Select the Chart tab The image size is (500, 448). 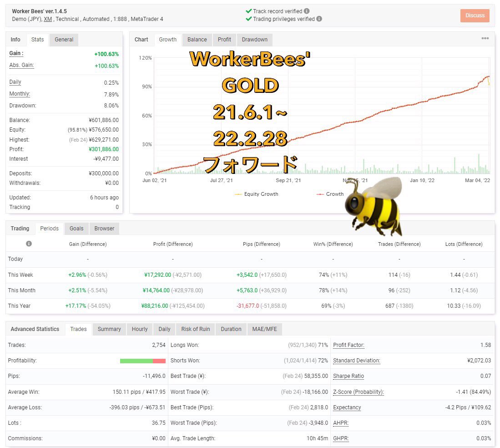click(x=141, y=40)
